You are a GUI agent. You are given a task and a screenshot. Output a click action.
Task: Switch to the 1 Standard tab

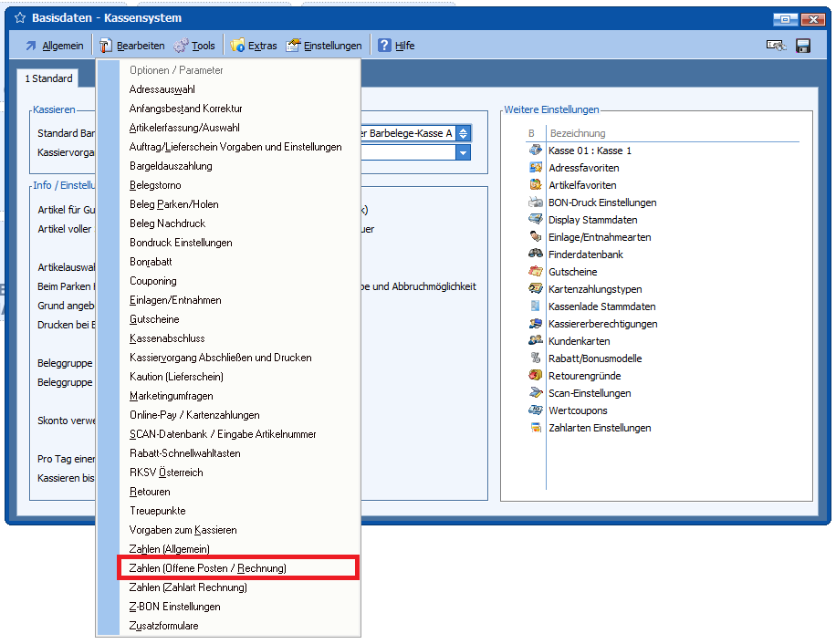[48, 79]
